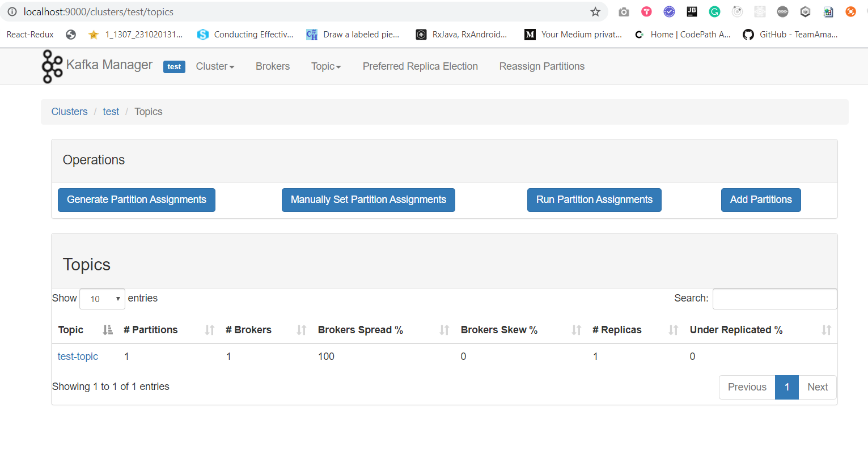Open the React-Redux bookmark
The width and height of the screenshot is (868, 450).
coord(30,35)
